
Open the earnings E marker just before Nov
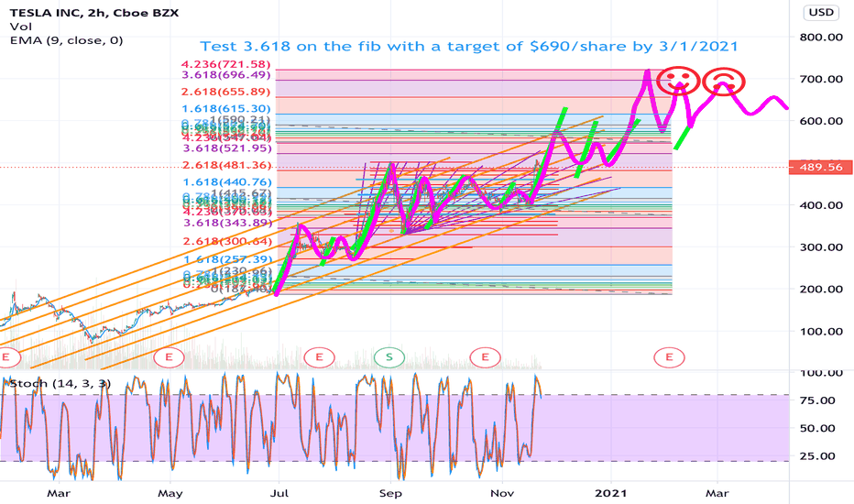(485, 357)
